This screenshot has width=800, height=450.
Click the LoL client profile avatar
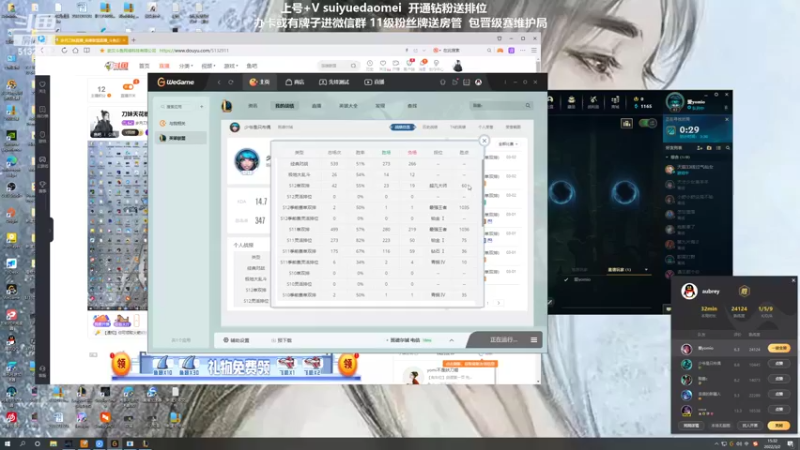coord(675,102)
